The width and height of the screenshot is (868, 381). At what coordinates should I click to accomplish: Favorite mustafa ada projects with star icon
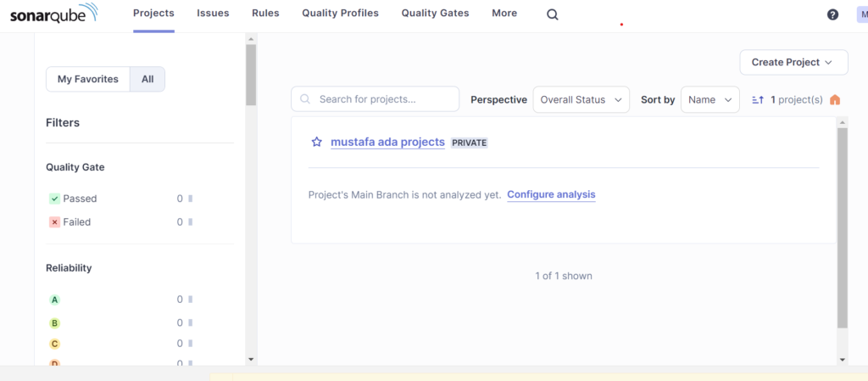pos(316,143)
